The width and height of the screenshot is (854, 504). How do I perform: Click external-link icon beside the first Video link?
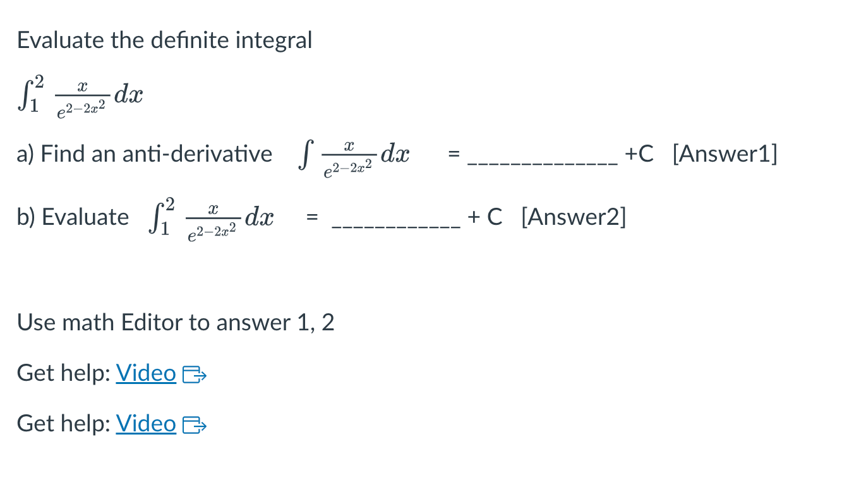194,375
